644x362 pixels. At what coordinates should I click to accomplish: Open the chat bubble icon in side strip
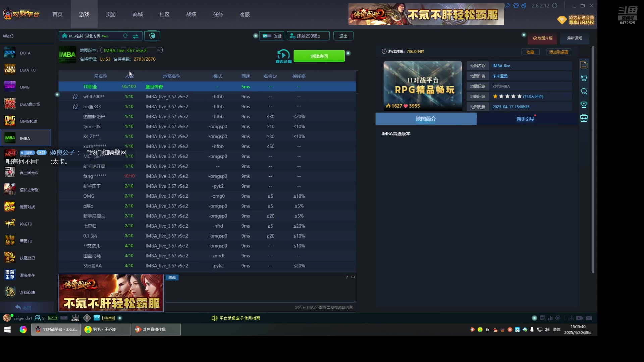584,92
